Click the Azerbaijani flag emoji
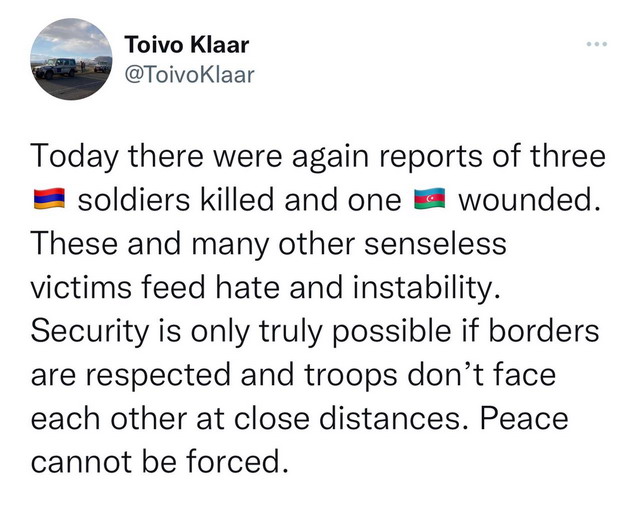This screenshot has width=640, height=526. pyautogui.click(x=429, y=199)
